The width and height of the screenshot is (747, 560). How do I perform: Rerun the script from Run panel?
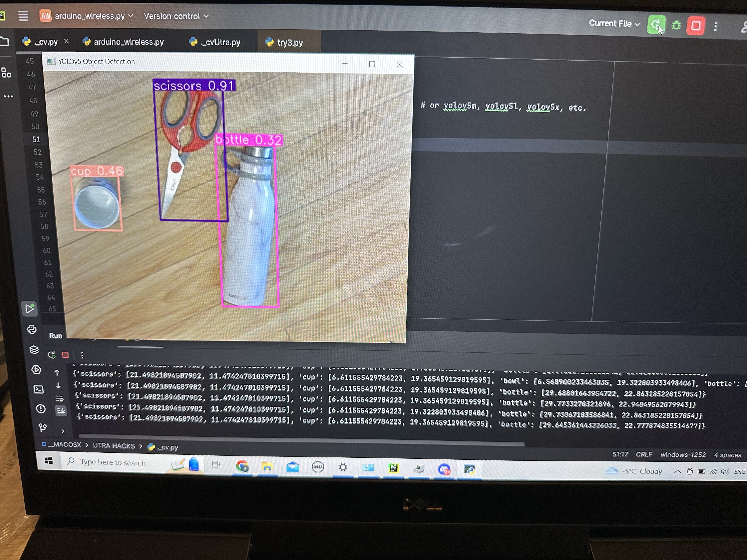(x=52, y=355)
